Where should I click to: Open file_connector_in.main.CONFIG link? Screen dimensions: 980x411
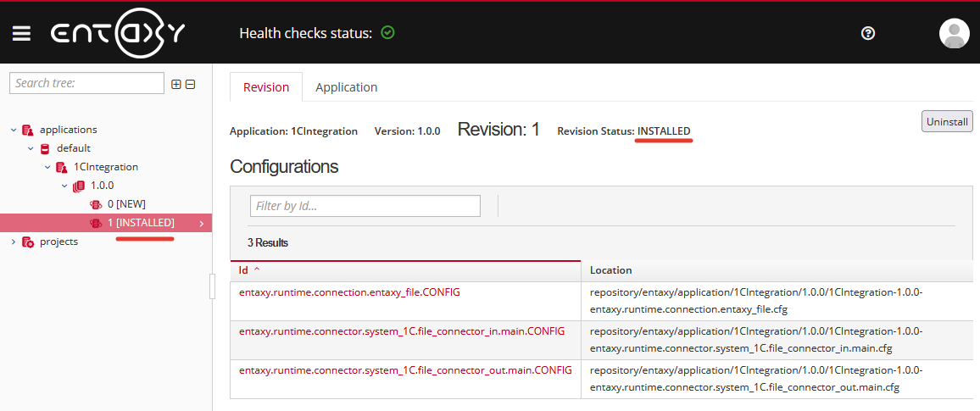402,331
